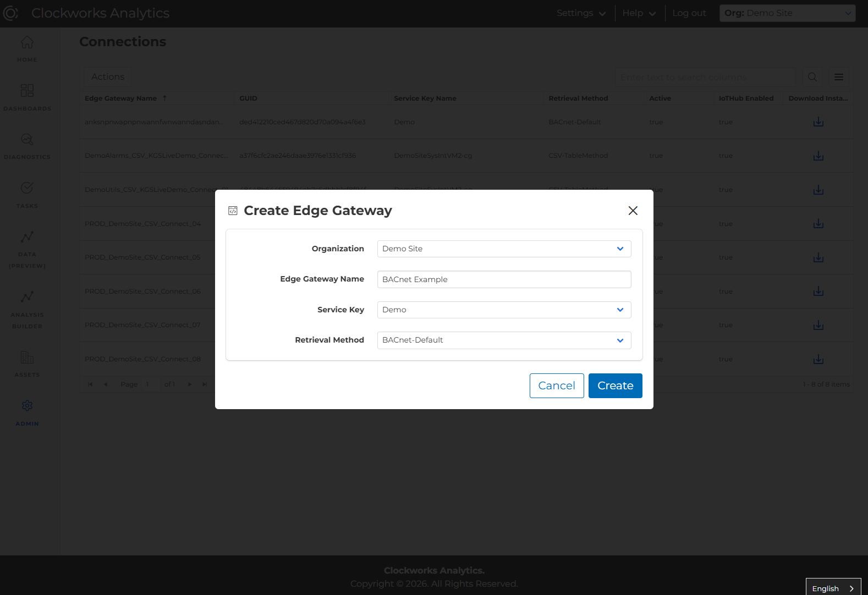Click the page number input
This screenshot has height=595, width=868.
[x=150, y=384]
